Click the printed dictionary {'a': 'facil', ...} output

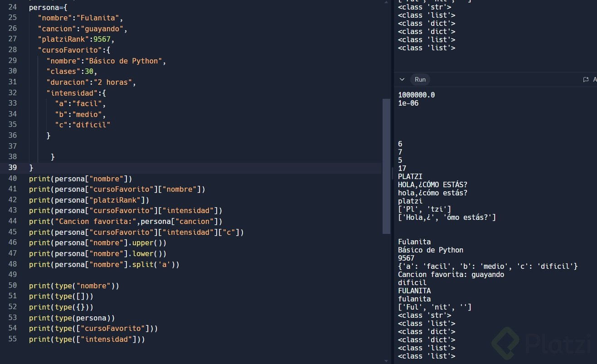[x=488, y=267]
